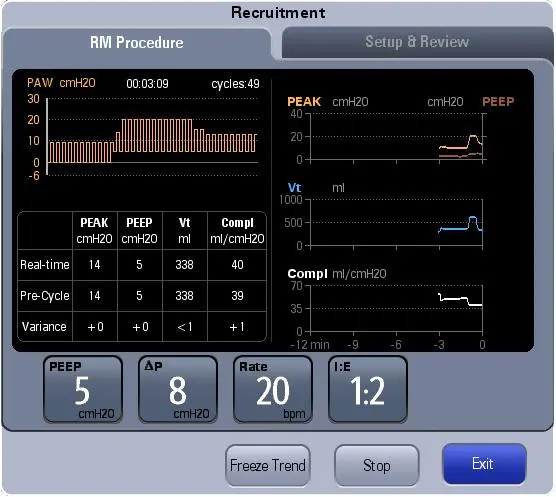Screen dimensions: 556x497
Task: Click the Variance row label
Action: [x=44, y=326]
